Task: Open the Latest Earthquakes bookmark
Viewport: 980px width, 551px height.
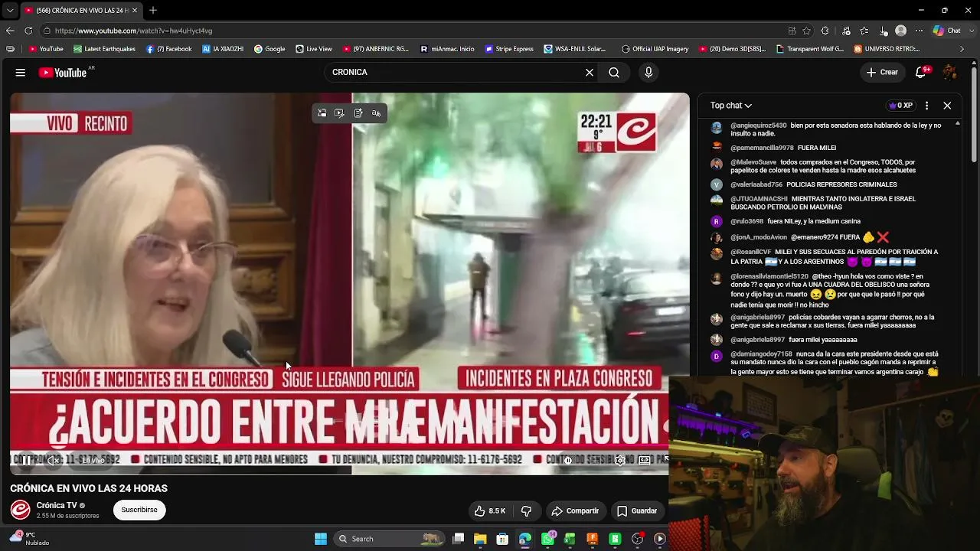Action: coord(104,49)
